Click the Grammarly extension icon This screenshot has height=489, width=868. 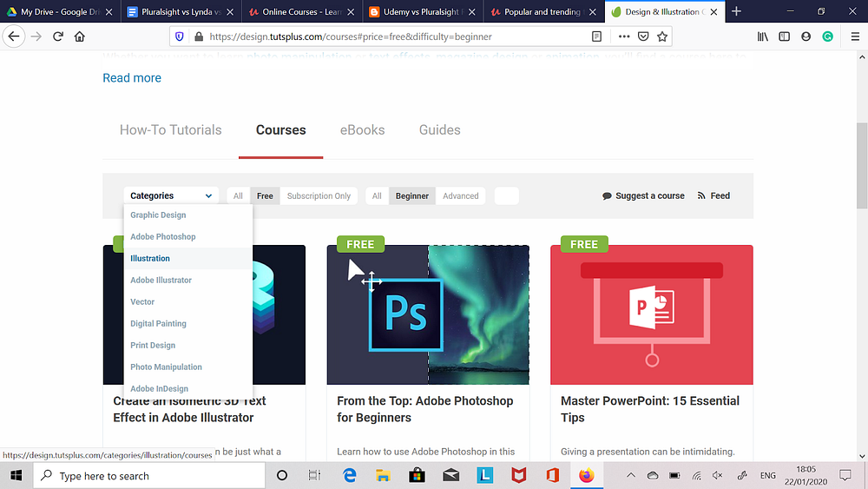827,36
